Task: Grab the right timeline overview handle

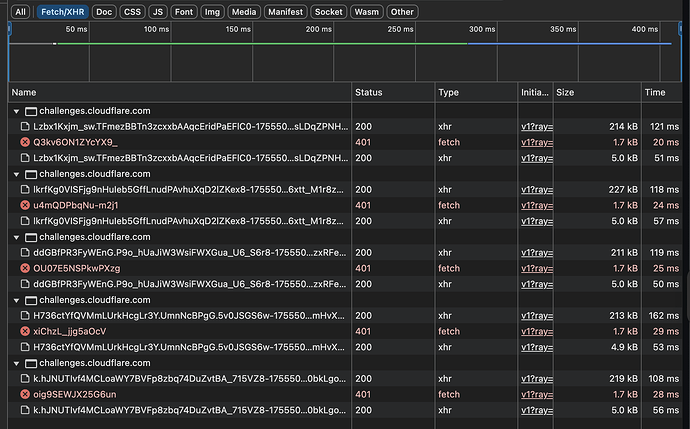Action: pyautogui.click(x=680, y=29)
